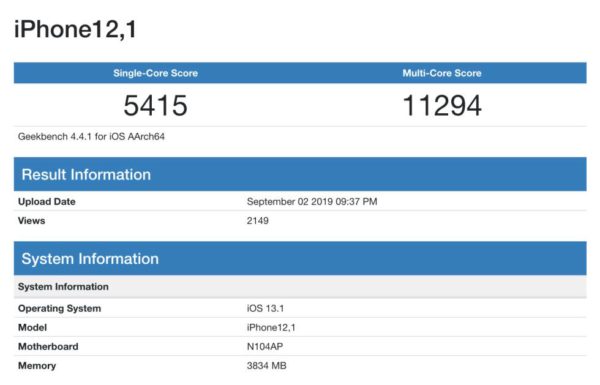Viewport: 600px width, 385px height.
Task: Select the Multi-Core Score header
Action: coord(442,73)
